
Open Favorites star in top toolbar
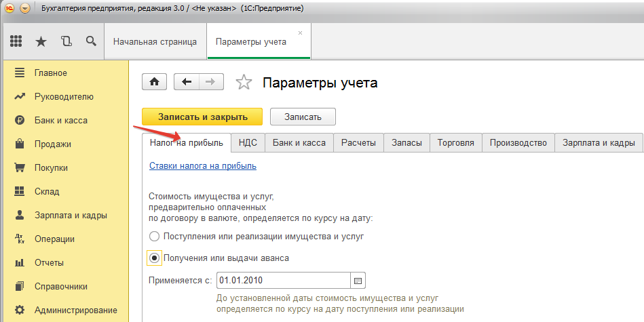coord(41,41)
